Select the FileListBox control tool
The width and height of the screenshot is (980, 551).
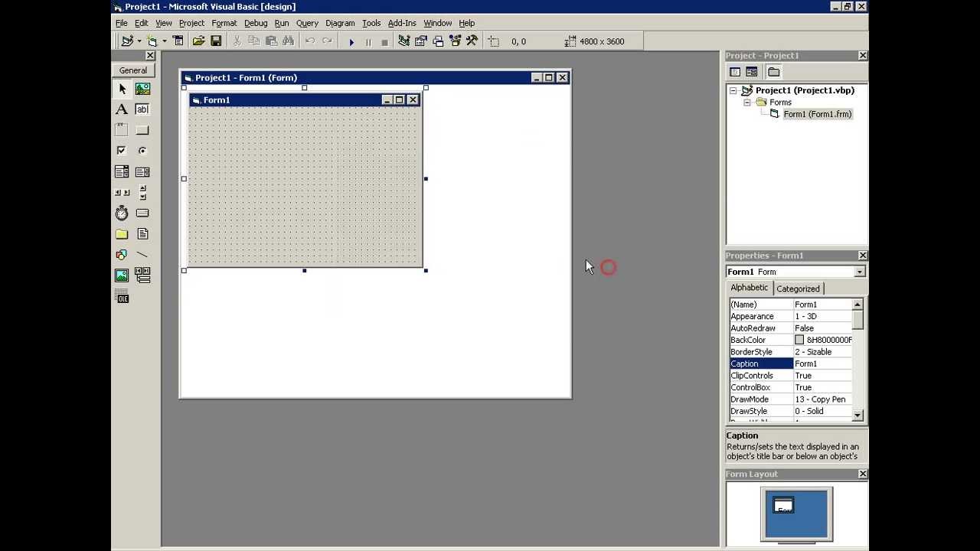click(142, 233)
